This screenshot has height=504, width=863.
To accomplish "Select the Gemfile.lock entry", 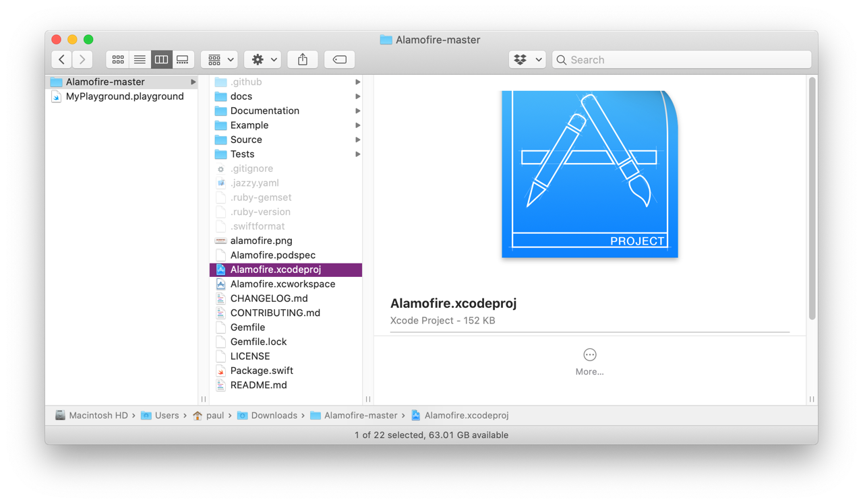I will 286,342.
